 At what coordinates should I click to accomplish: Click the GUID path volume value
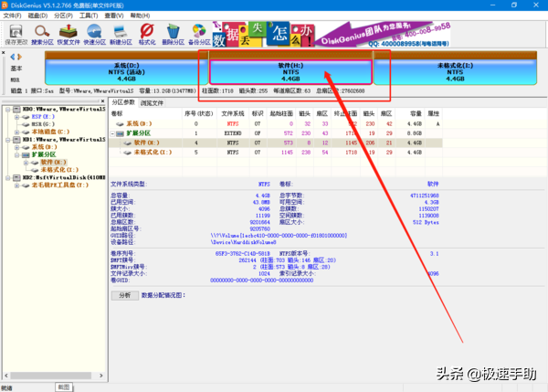tap(279, 236)
